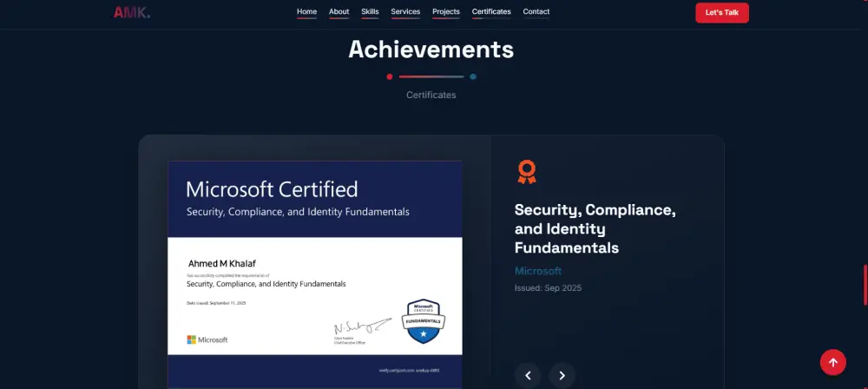Click the Microsoft issuer link
The width and height of the screenshot is (868, 389).
[x=538, y=271]
